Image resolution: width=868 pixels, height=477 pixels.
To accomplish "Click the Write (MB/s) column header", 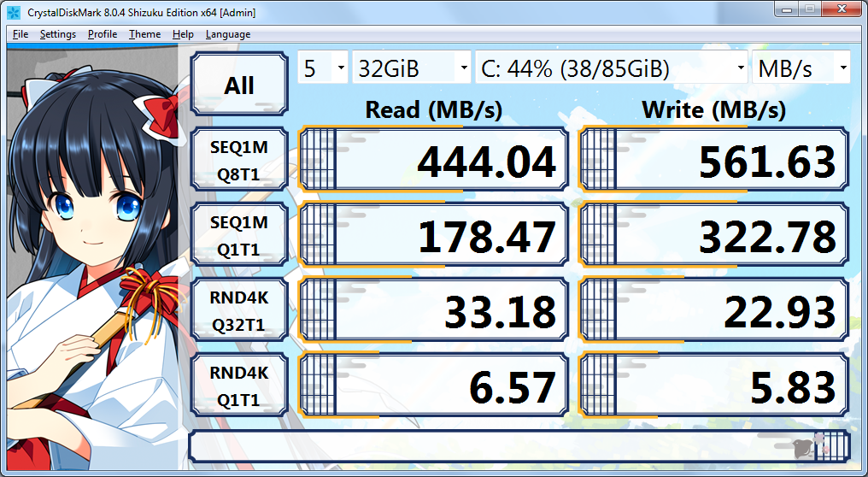I will (713, 109).
